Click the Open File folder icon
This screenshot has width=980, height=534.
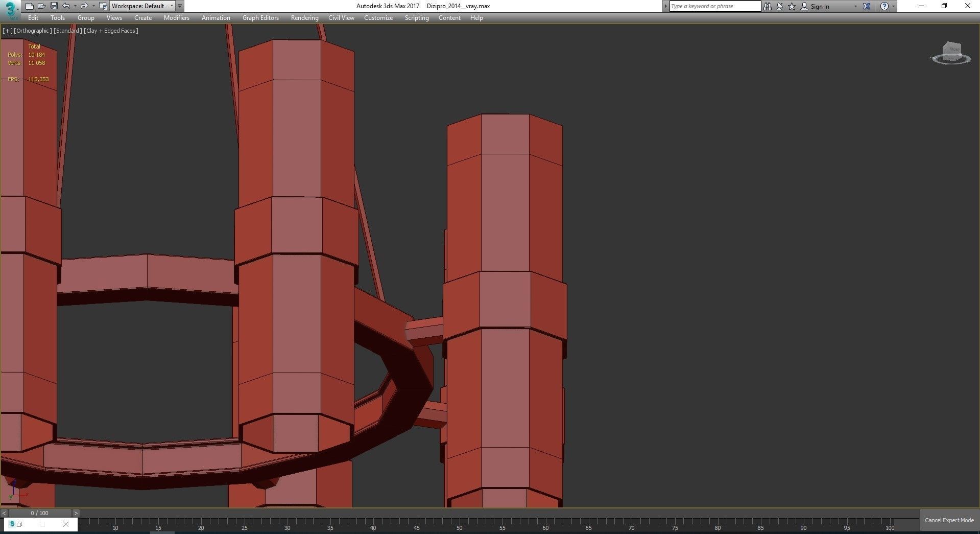41,6
